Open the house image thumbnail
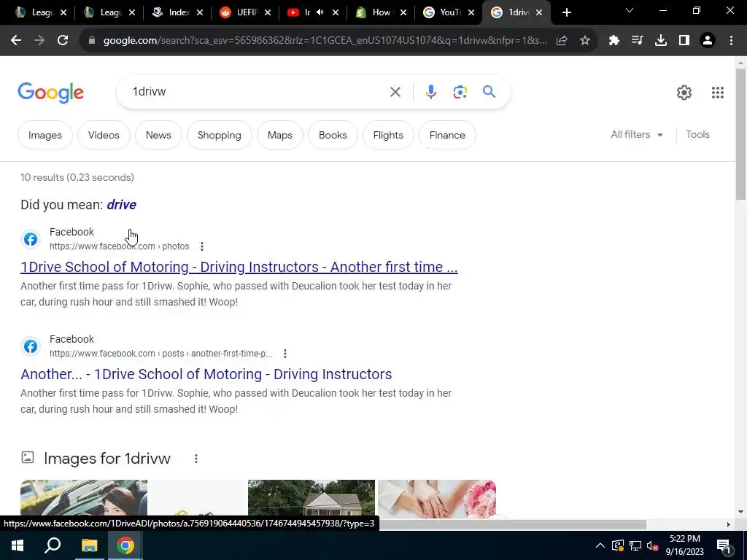This screenshot has height=560, width=747. 311,498
